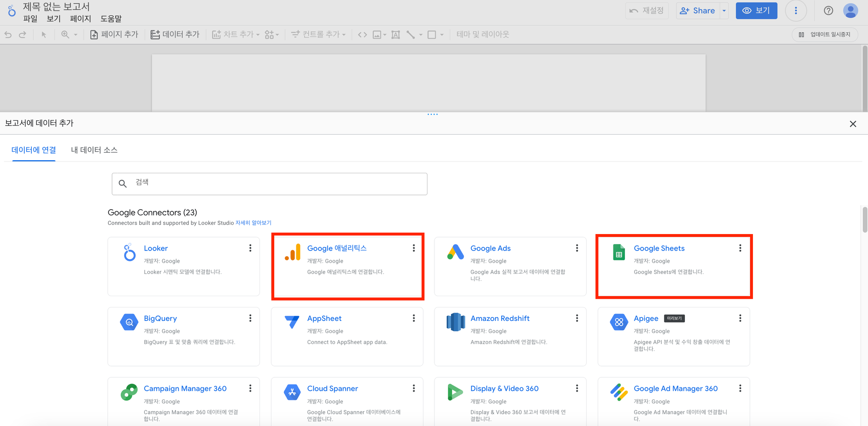Select the Display & Video 360 connector title
Viewport: 868px width, 426px height.
pos(504,389)
